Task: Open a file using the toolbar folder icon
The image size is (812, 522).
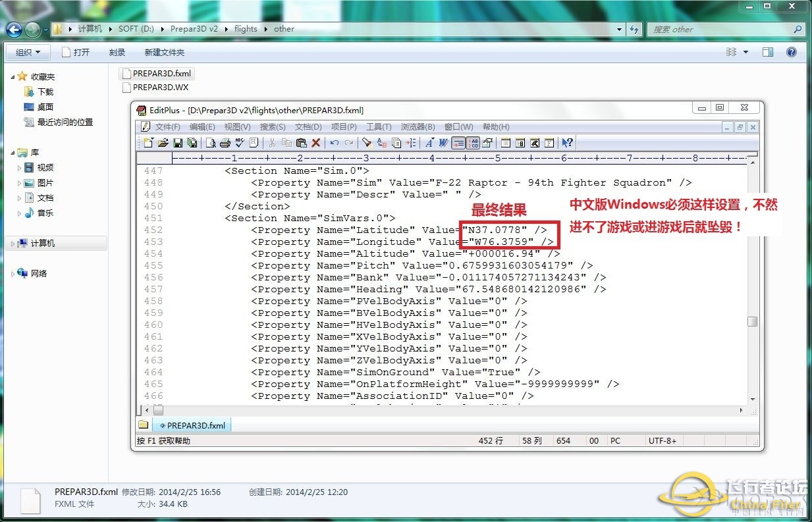Action: pyautogui.click(x=163, y=143)
